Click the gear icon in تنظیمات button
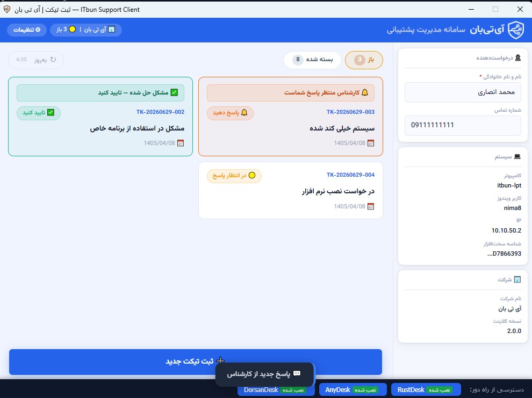Image resolution: width=532 pixels, height=398 pixels. click(x=38, y=30)
